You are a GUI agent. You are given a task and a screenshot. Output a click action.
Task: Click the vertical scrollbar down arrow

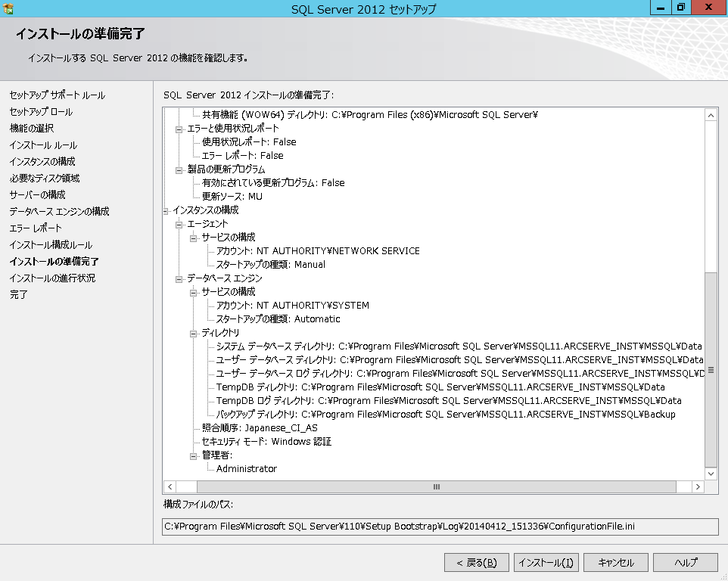pos(711,474)
